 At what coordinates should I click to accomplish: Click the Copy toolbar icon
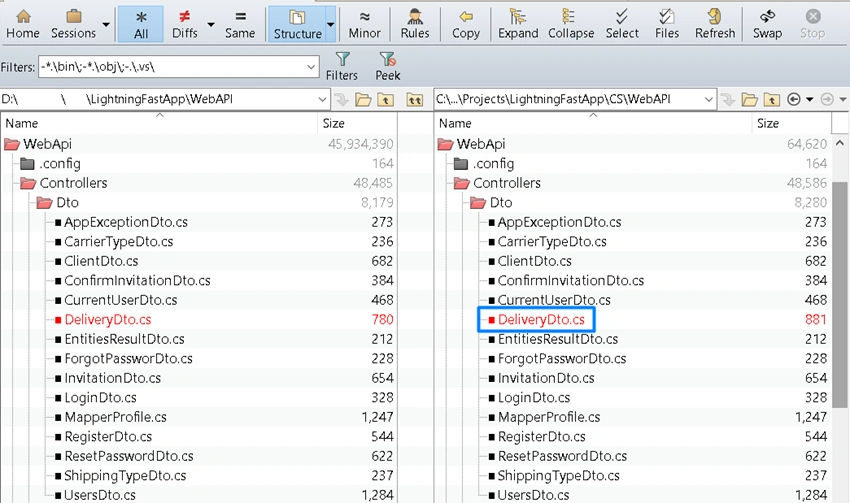(x=466, y=24)
